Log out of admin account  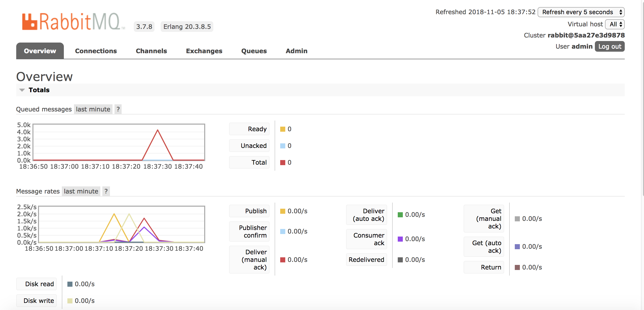click(610, 46)
